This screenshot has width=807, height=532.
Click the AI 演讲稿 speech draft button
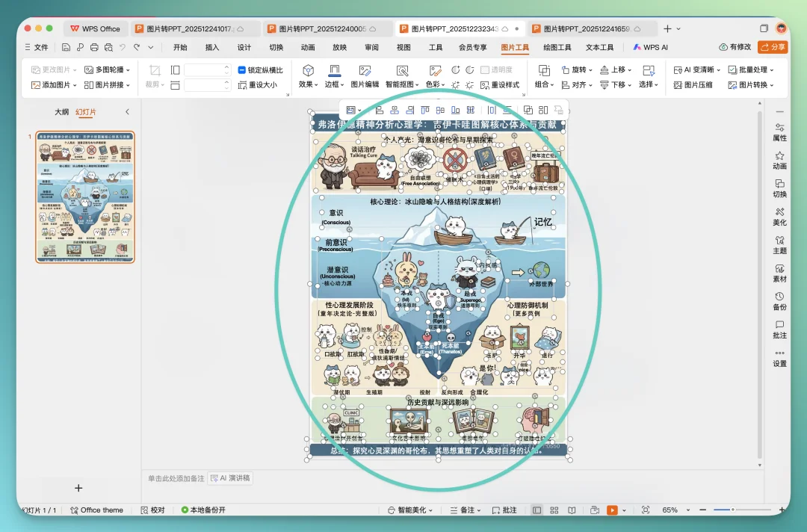point(229,477)
